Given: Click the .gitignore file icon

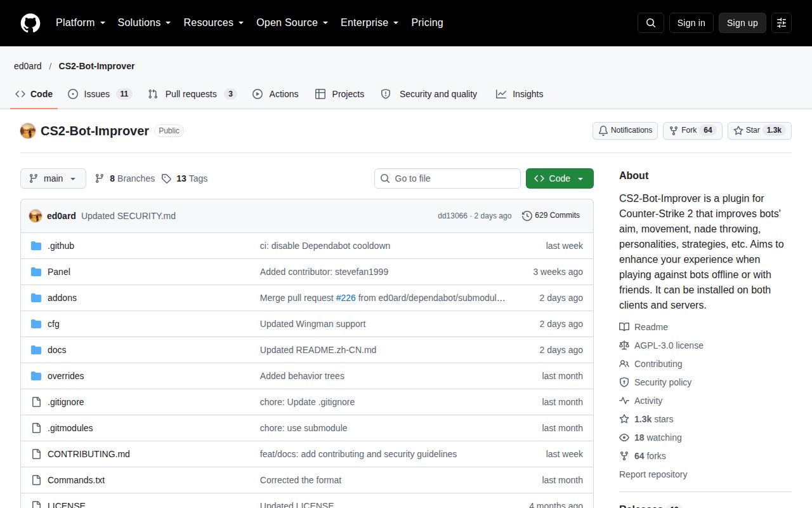Looking at the screenshot, I should click(36, 402).
